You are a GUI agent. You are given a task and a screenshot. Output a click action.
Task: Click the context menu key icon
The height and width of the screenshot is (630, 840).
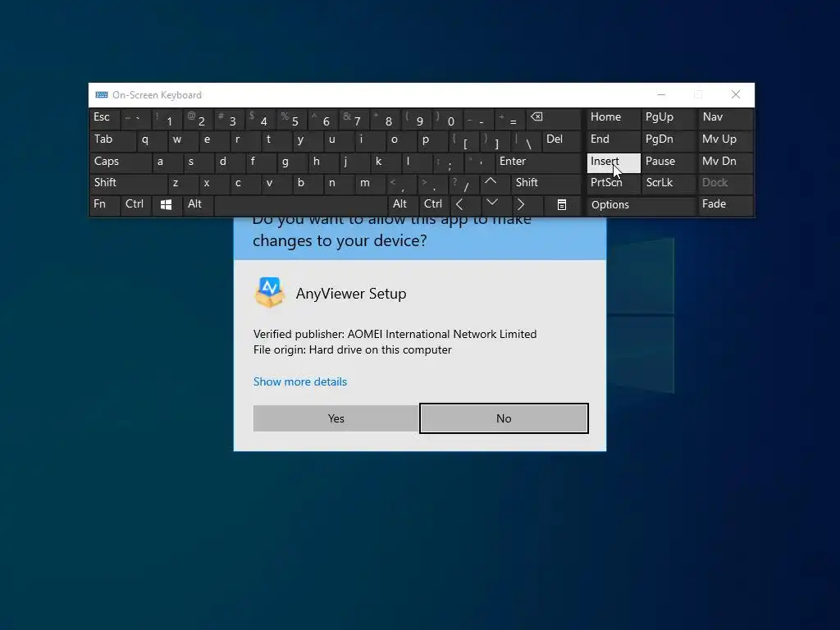(x=561, y=204)
